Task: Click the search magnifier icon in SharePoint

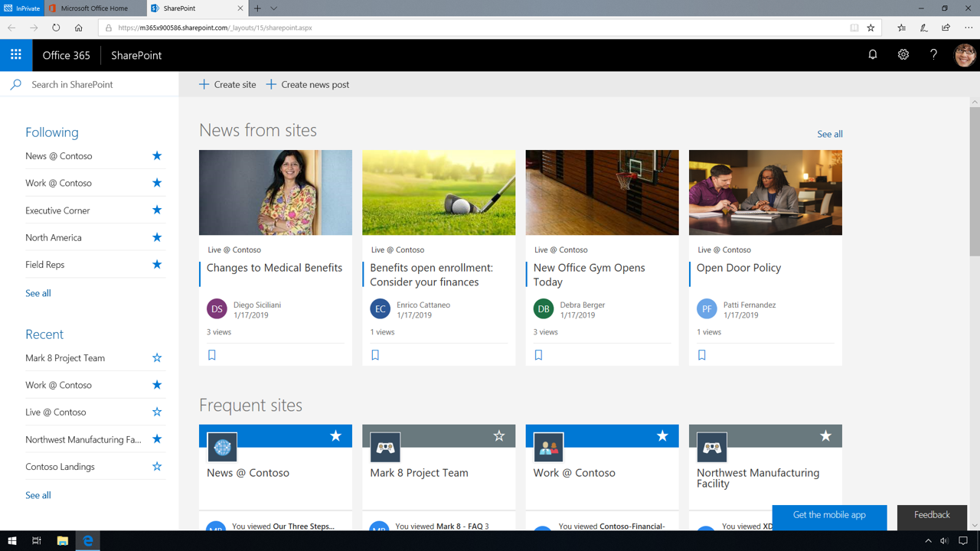Action: click(x=15, y=84)
